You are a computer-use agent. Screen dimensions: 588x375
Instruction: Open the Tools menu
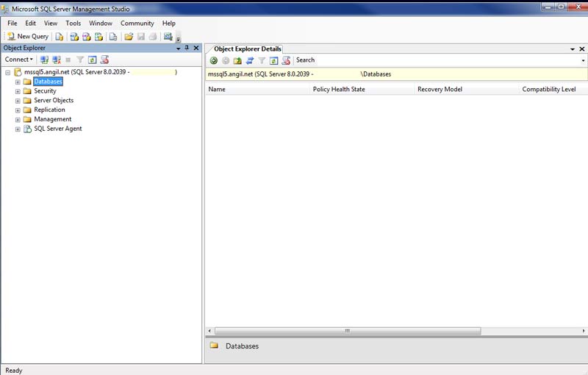[x=73, y=24]
